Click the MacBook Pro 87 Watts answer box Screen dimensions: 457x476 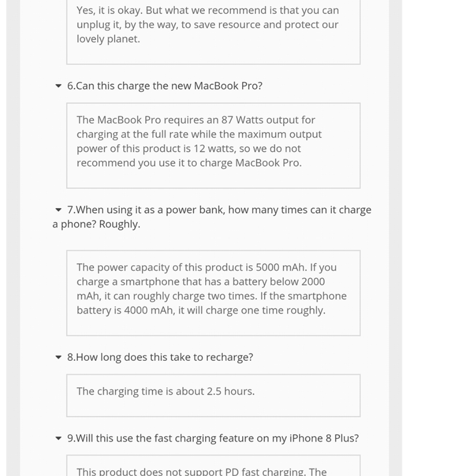pos(213,145)
